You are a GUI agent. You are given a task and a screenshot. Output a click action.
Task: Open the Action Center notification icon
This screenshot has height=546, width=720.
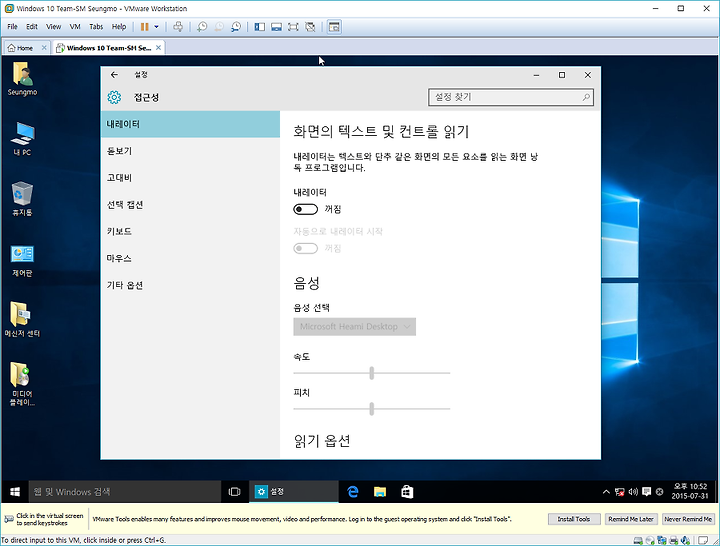pyautogui.click(x=647, y=492)
